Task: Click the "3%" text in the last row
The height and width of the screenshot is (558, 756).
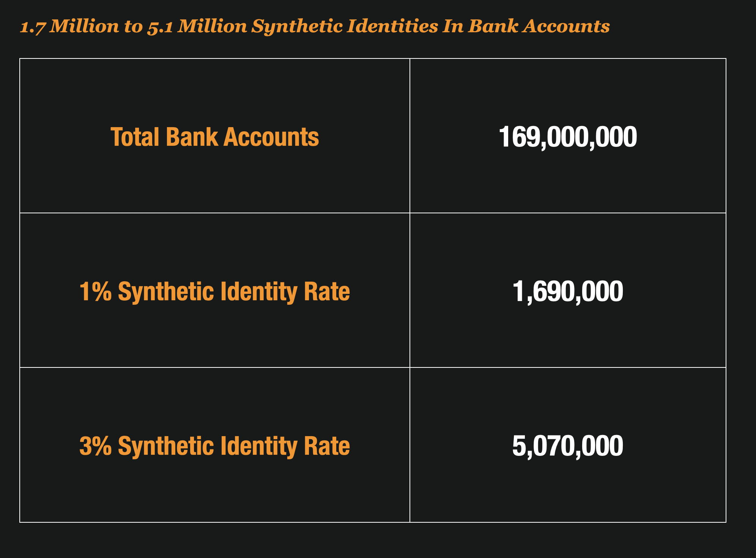Action: pyautogui.click(x=95, y=446)
